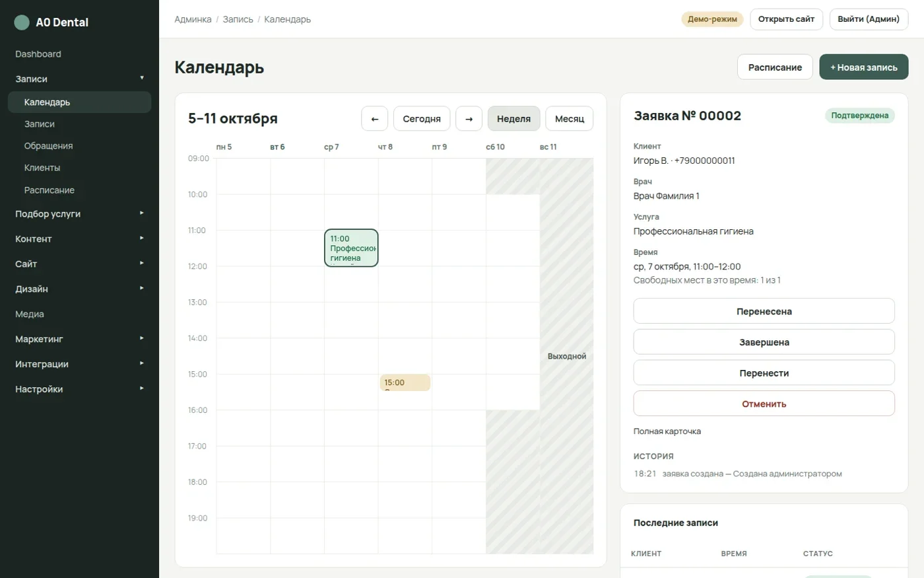Expand the Сайт sidebar section

pyautogui.click(x=79, y=264)
